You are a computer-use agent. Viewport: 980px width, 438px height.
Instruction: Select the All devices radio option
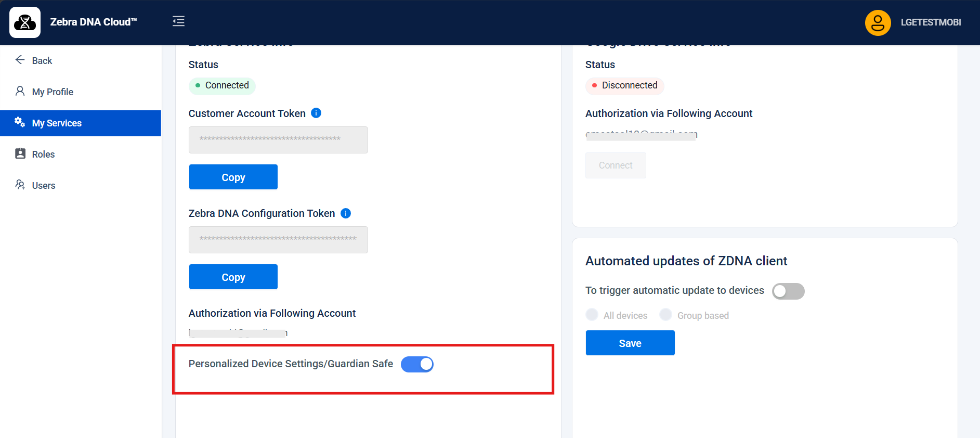(592, 315)
